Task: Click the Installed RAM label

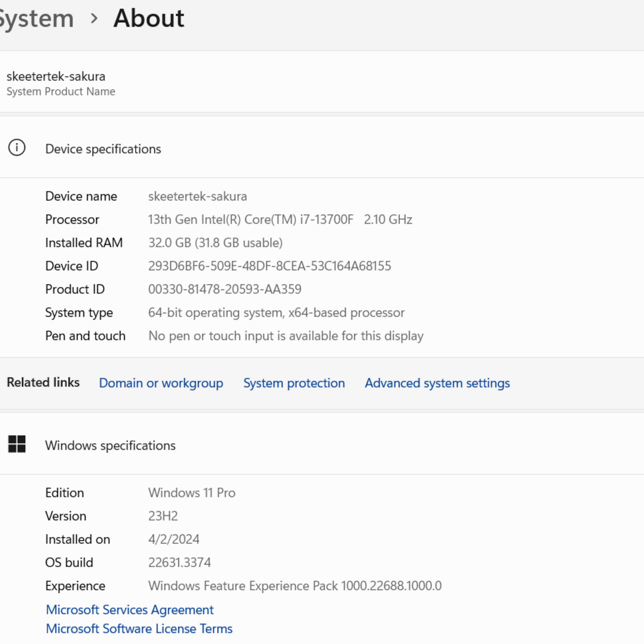Action: 84,243
